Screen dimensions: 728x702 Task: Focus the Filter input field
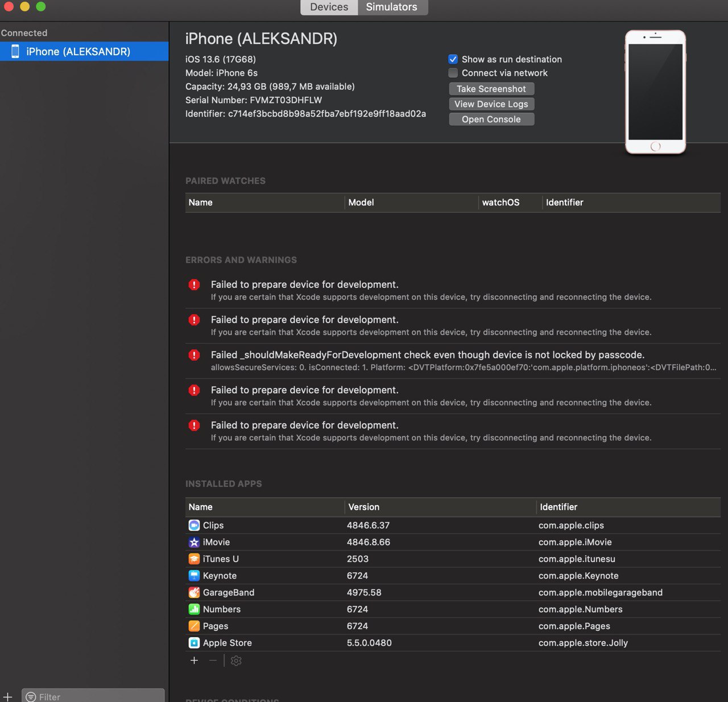click(93, 696)
